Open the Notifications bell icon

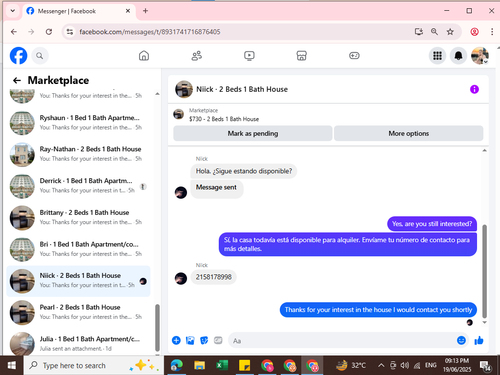[458, 56]
